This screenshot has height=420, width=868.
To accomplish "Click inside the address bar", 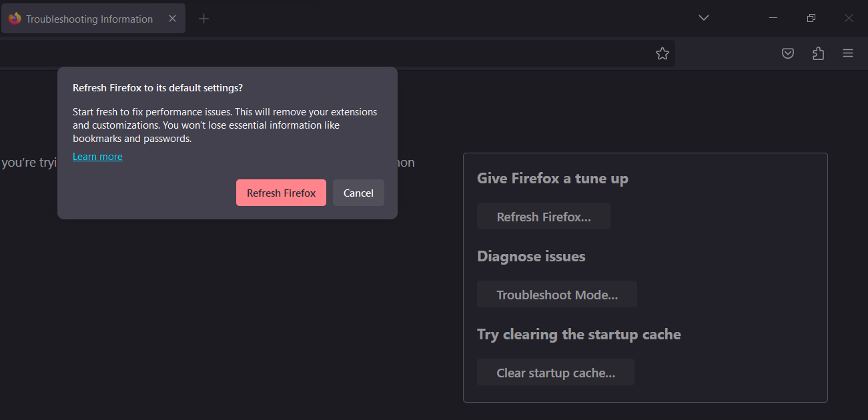I will 334,53.
